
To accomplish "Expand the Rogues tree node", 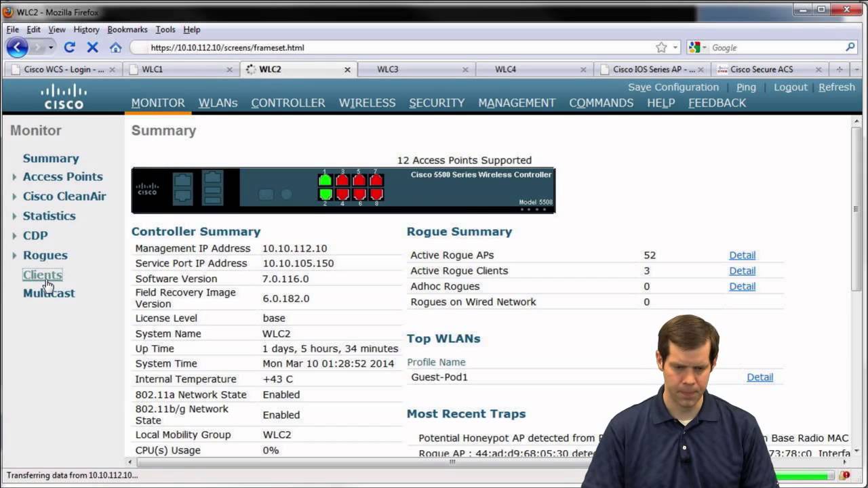I will [x=14, y=256].
